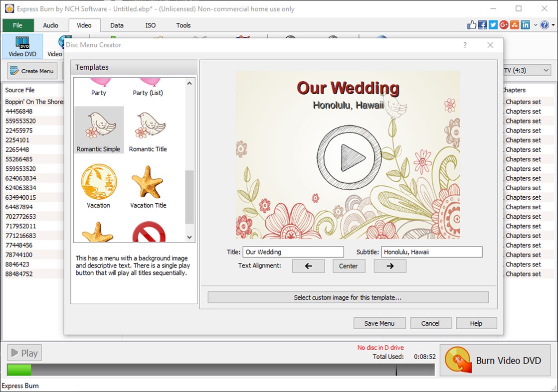This screenshot has width=558, height=392.
Task: Expand the arrow next to the help icon
Action: pyautogui.click(x=553, y=24)
